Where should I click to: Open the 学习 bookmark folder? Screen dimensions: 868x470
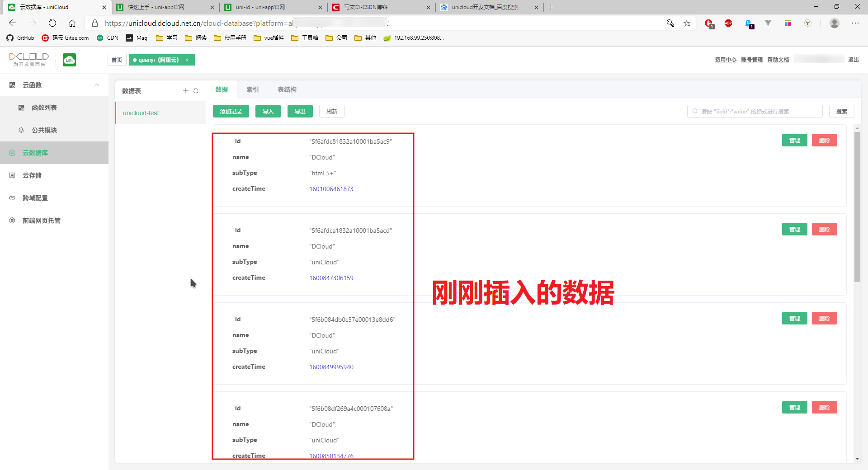point(166,38)
